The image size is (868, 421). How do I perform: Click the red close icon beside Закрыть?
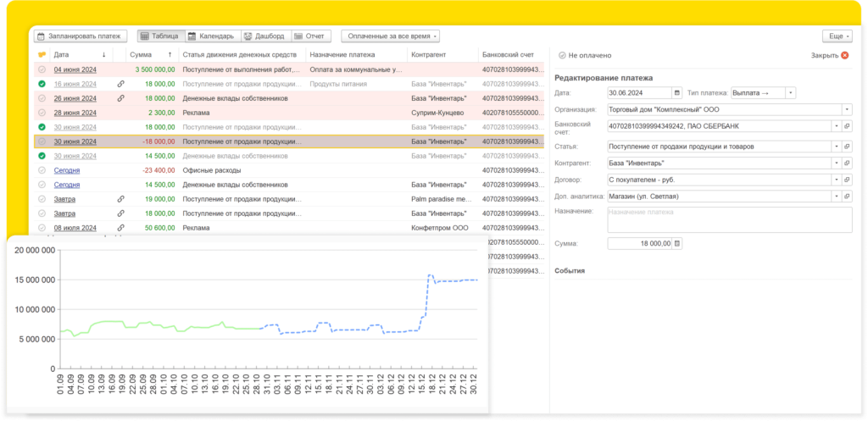coord(844,55)
